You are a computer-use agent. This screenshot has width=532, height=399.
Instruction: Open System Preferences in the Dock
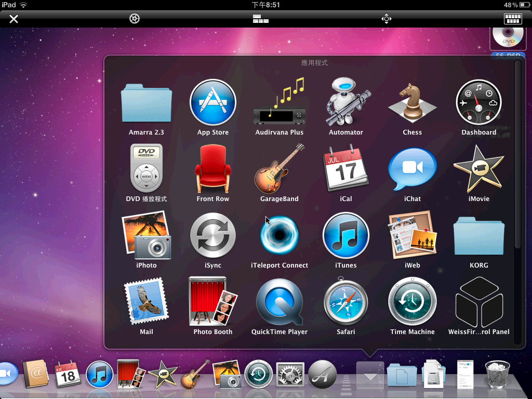point(290,375)
